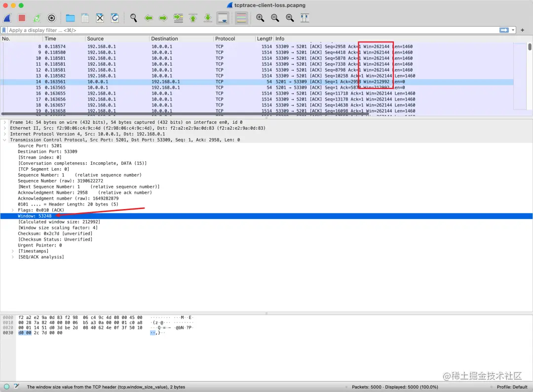Select the Window: 53248 field
The image size is (533, 392).
click(266, 216)
